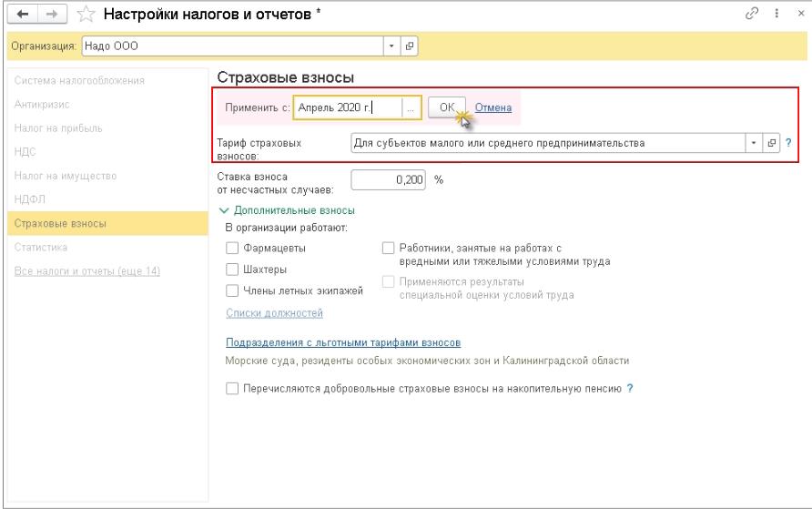Close the Настройки налогов и отчетов window

pos(800,14)
